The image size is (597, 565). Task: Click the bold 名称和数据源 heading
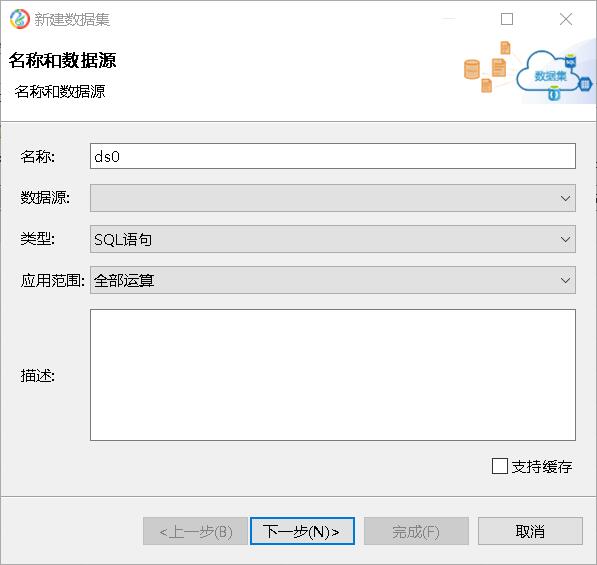coord(62,61)
